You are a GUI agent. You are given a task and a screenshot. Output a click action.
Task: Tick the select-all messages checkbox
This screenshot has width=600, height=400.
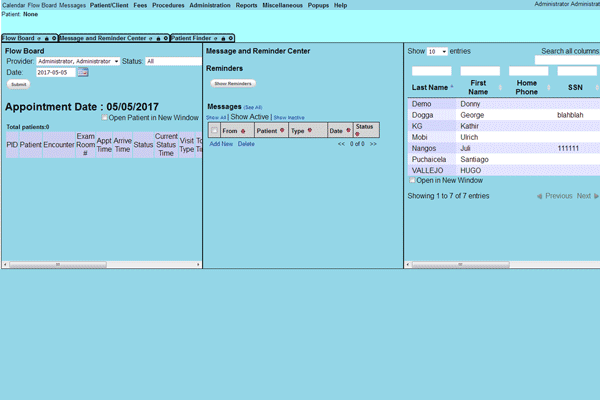[213, 130]
